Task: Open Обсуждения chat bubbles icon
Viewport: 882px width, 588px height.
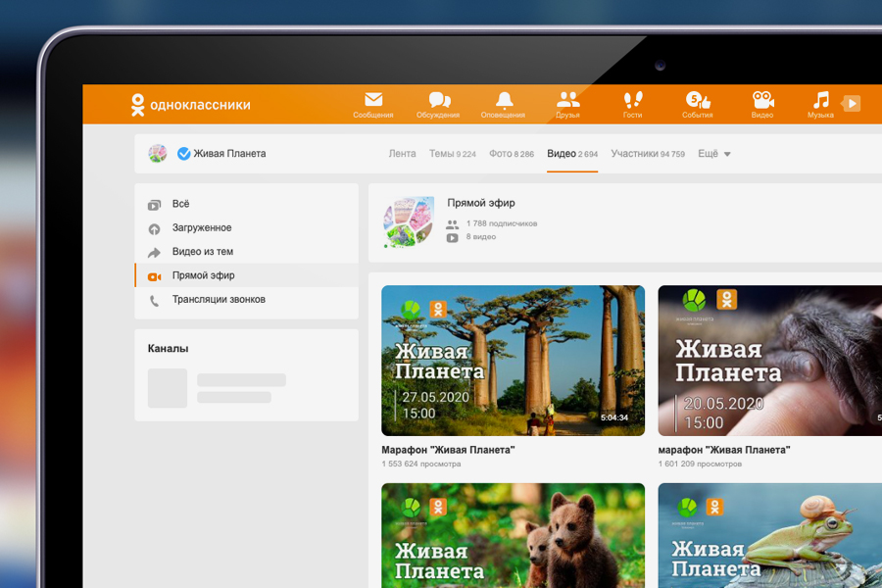Action: click(x=439, y=100)
